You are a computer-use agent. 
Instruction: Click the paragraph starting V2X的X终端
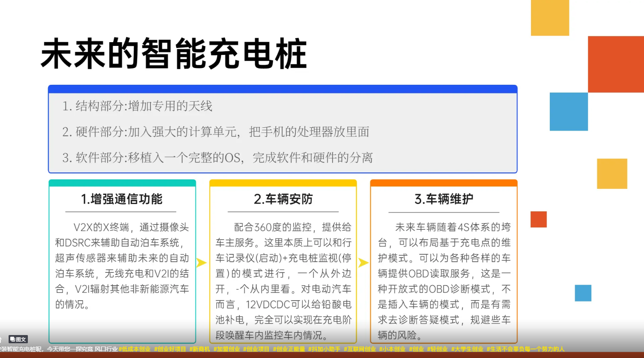(122, 265)
